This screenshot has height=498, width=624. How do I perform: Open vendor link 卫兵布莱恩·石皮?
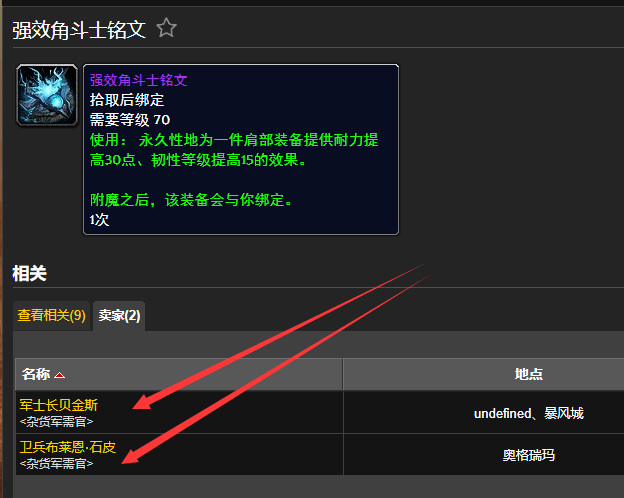(68, 447)
